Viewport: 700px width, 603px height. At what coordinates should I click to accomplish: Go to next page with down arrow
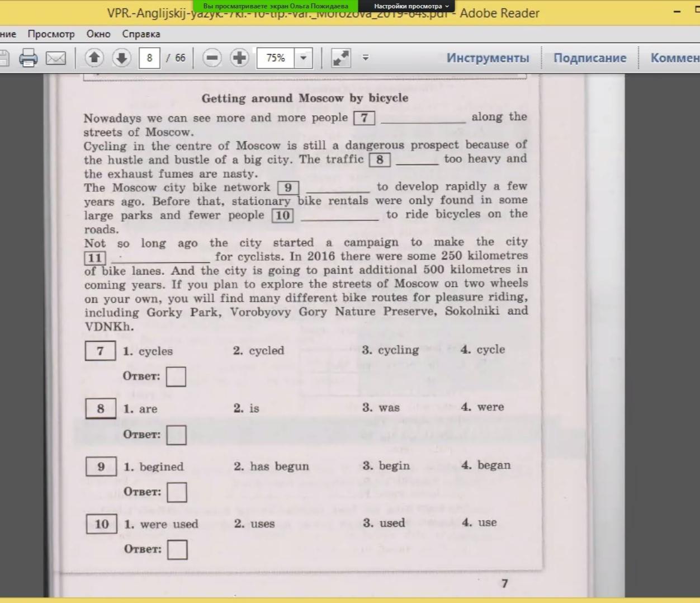click(x=121, y=58)
